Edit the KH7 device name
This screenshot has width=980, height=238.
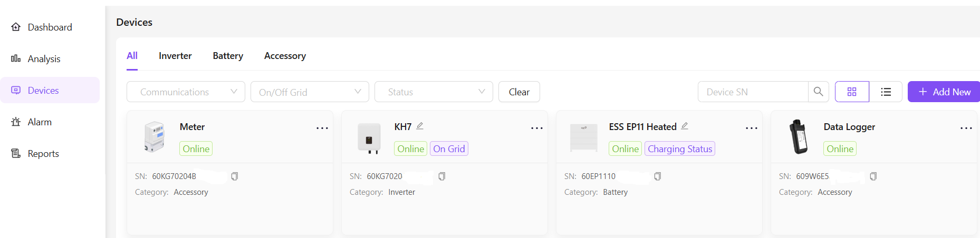[x=420, y=126]
